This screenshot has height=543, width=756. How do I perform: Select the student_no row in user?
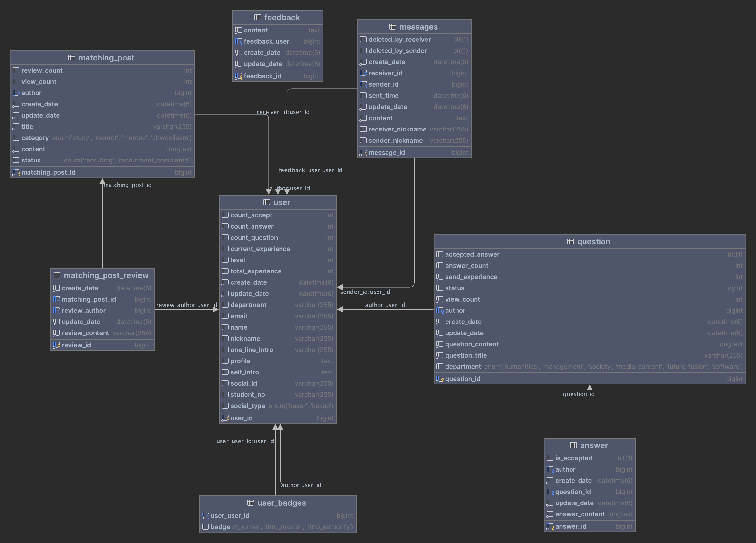[x=278, y=395]
